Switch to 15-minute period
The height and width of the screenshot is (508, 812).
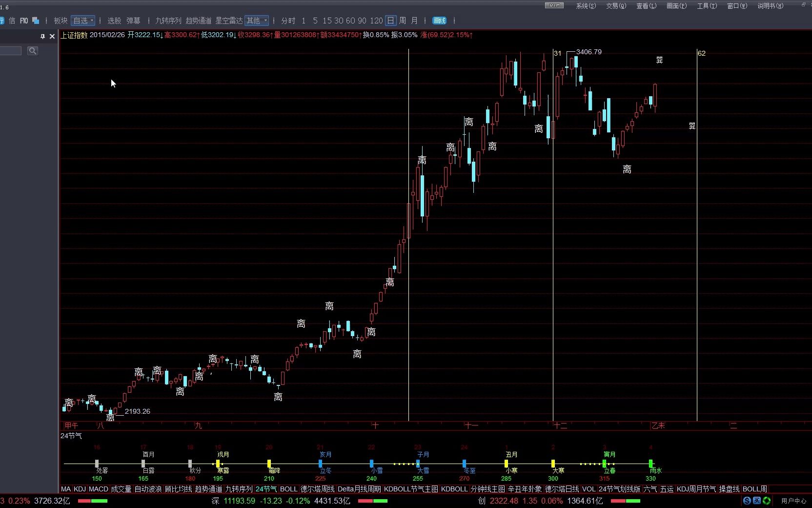pyautogui.click(x=327, y=21)
